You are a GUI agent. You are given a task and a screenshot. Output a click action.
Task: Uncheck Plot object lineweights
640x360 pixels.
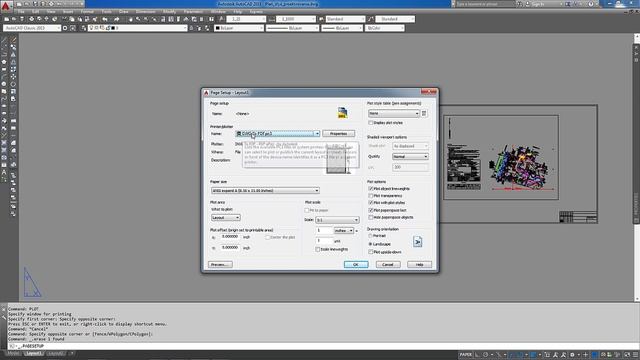coord(371,189)
